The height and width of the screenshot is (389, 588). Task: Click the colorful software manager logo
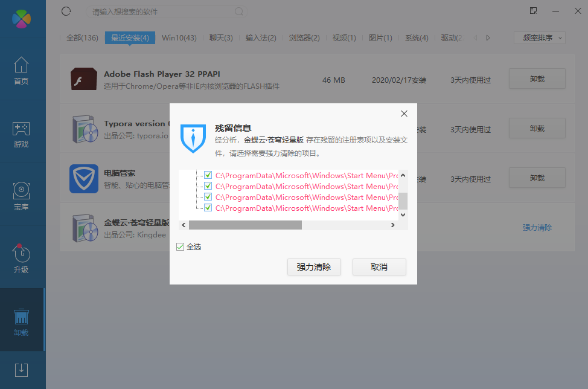(x=21, y=19)
